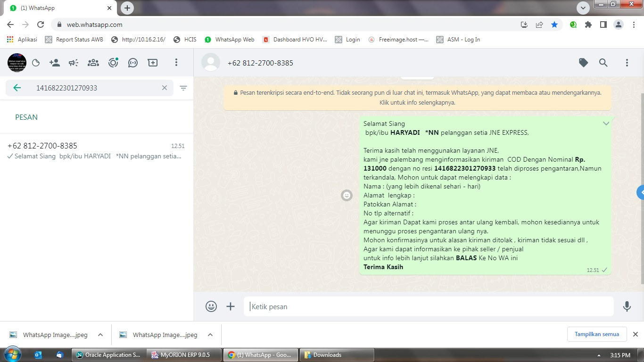The height and width of the screenshot is (362, 644).
Task: Open the broadcast megaphone icon
Action: pos(74,63)
